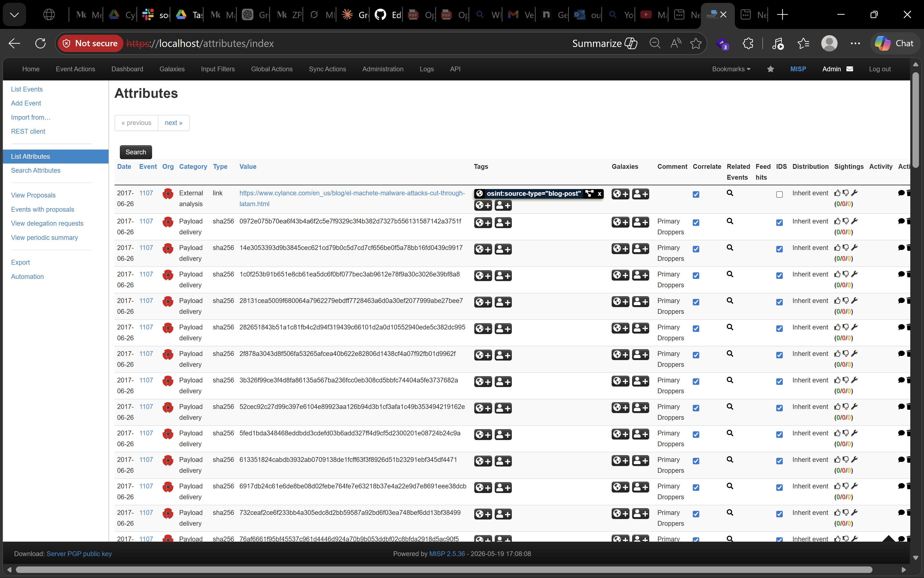Screen dimensions: 924x578
Task: Open advanced sightings wrench for the 52cec92c attribute
Action: (854, 406)
